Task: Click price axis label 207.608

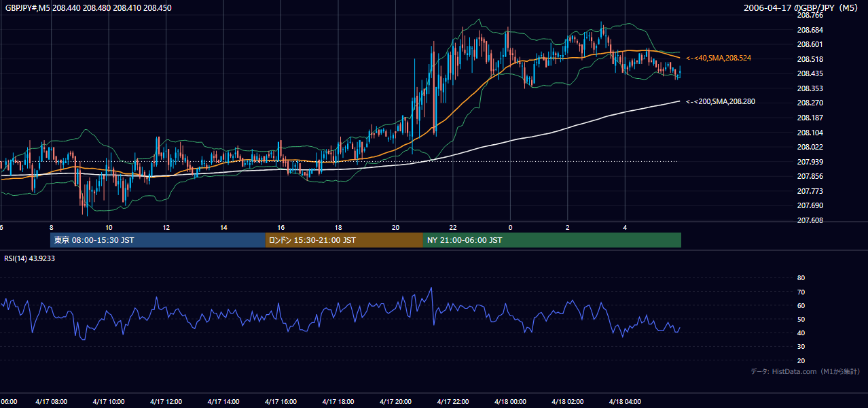Action: click(x=810, y=220)
